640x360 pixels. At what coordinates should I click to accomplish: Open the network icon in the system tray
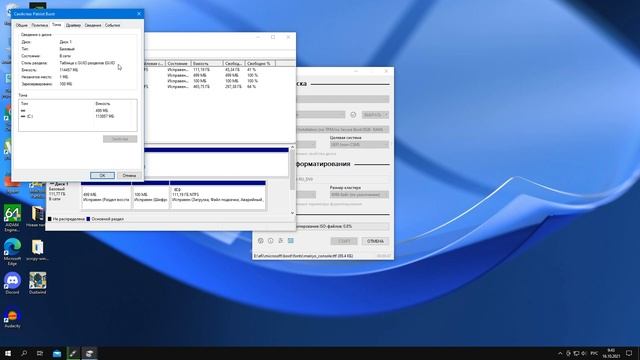pos(576,353)
